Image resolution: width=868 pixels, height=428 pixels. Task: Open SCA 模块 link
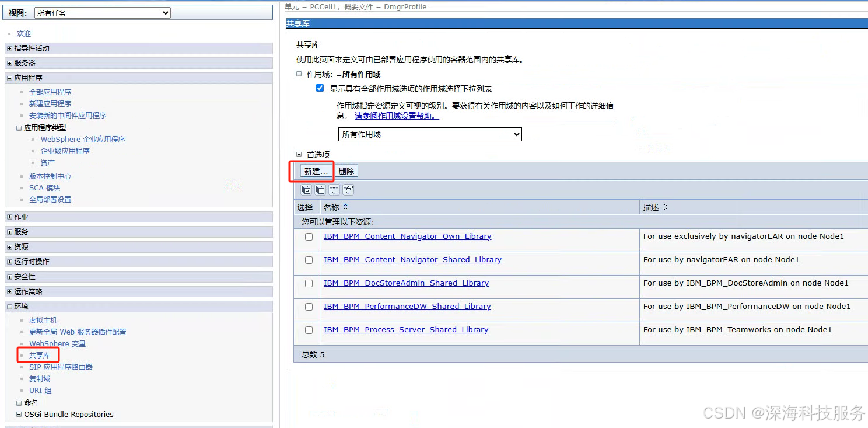pos(45,188)
